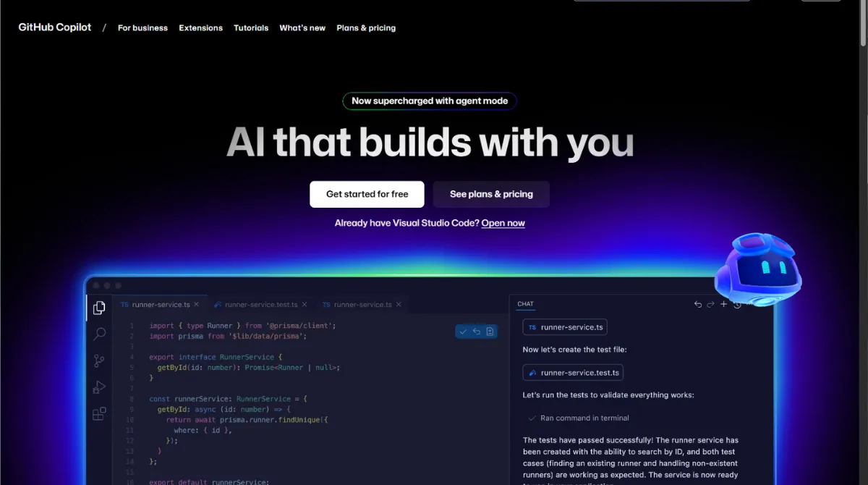Click Now supercharged with agent mode badge
This screenshot has width=868, height=485.
pos(430,101)
